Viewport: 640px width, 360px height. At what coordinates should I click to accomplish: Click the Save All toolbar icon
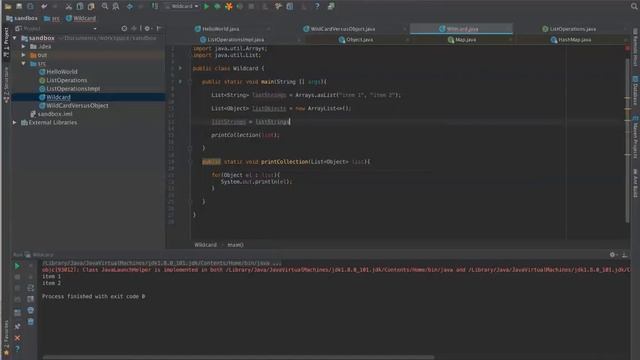pos(19,7)
